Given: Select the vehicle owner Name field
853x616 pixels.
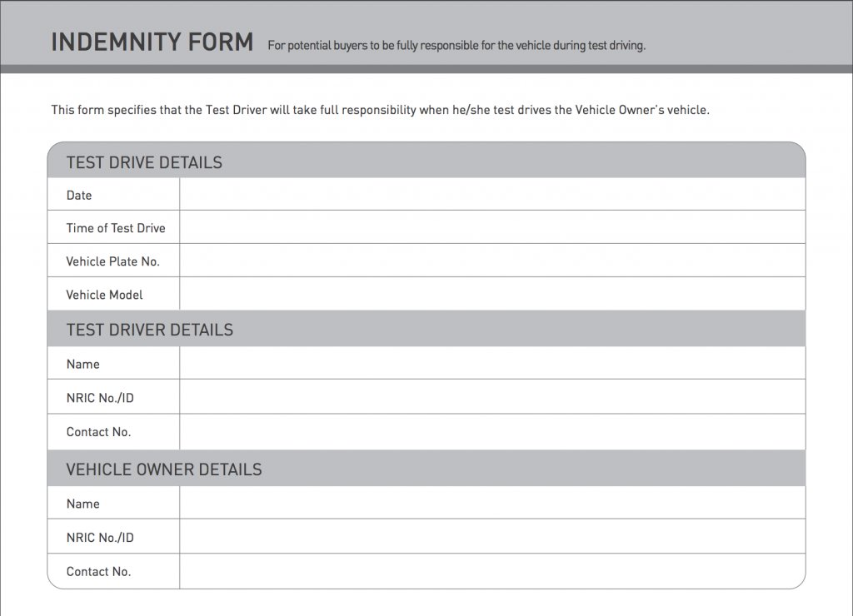Looking at the screenshot, I should 492,502.
